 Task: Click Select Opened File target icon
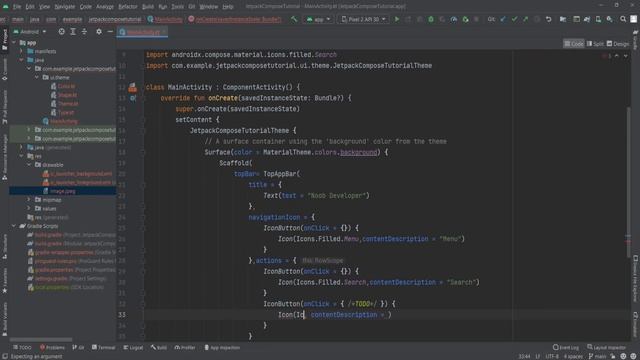point(61,31)
